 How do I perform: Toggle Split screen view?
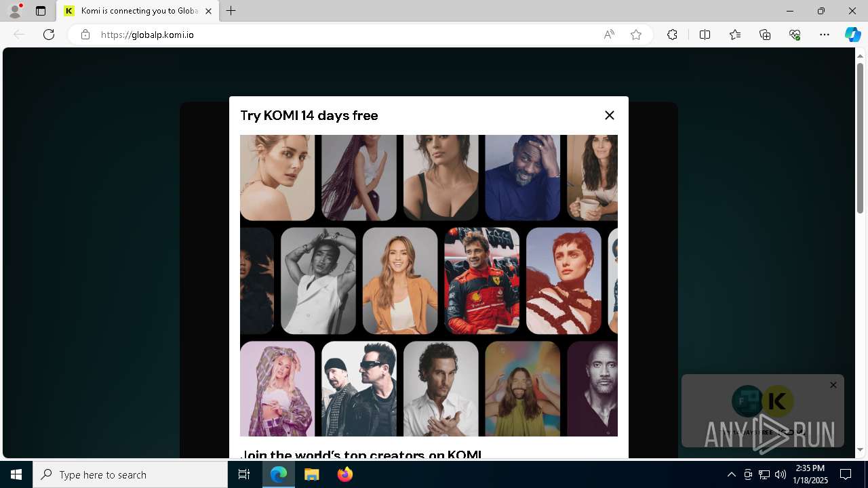pyautogui.click(x=705, y=35)
